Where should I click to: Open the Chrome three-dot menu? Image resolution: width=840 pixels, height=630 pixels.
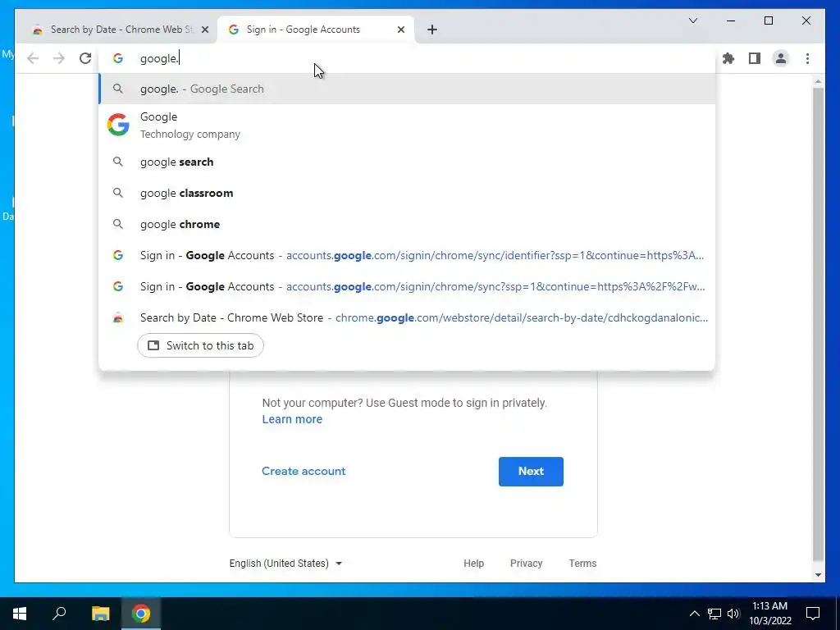807,58
